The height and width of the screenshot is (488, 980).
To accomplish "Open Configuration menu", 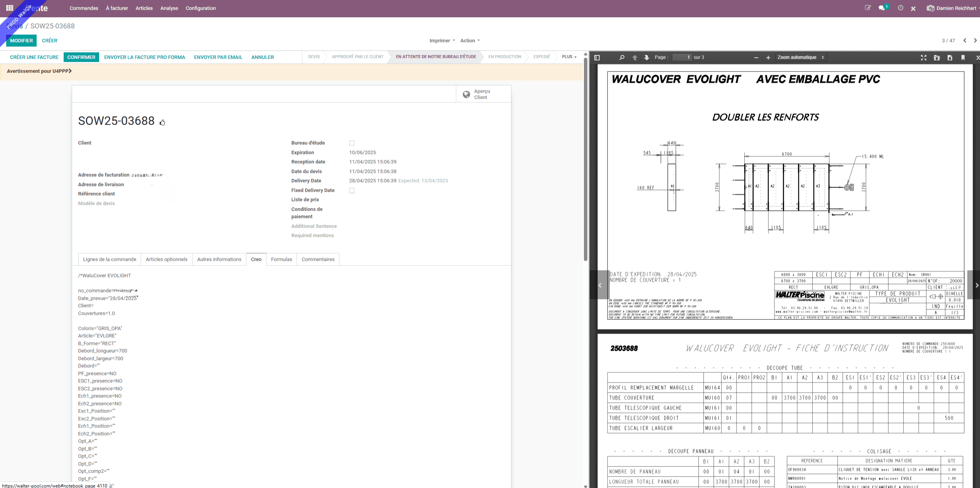I will pos(201,8).
